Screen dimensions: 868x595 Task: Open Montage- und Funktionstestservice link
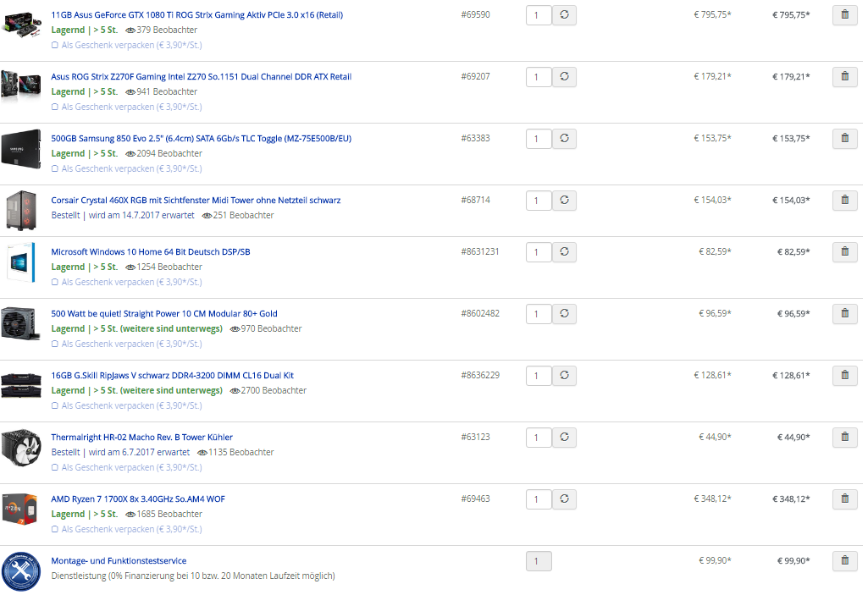pos(119,560)
